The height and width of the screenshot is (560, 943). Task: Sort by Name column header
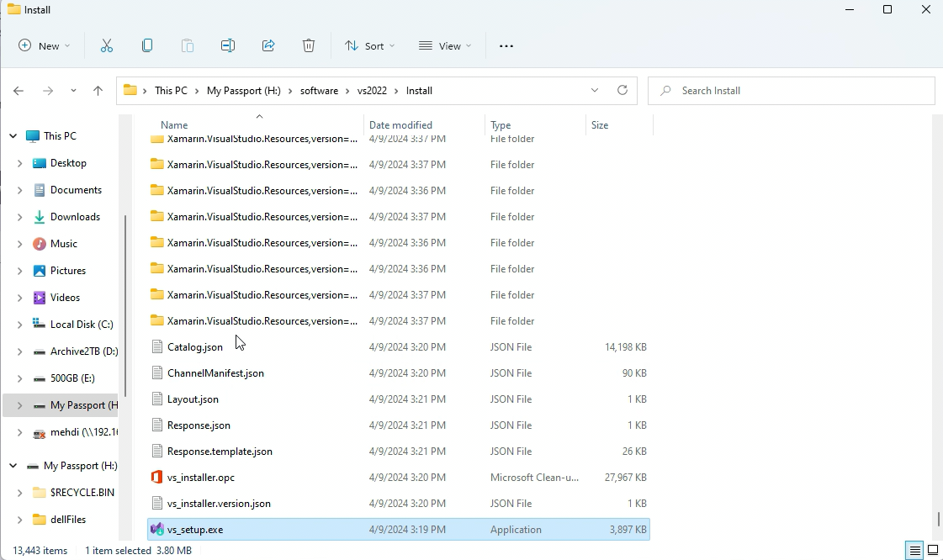257,125
